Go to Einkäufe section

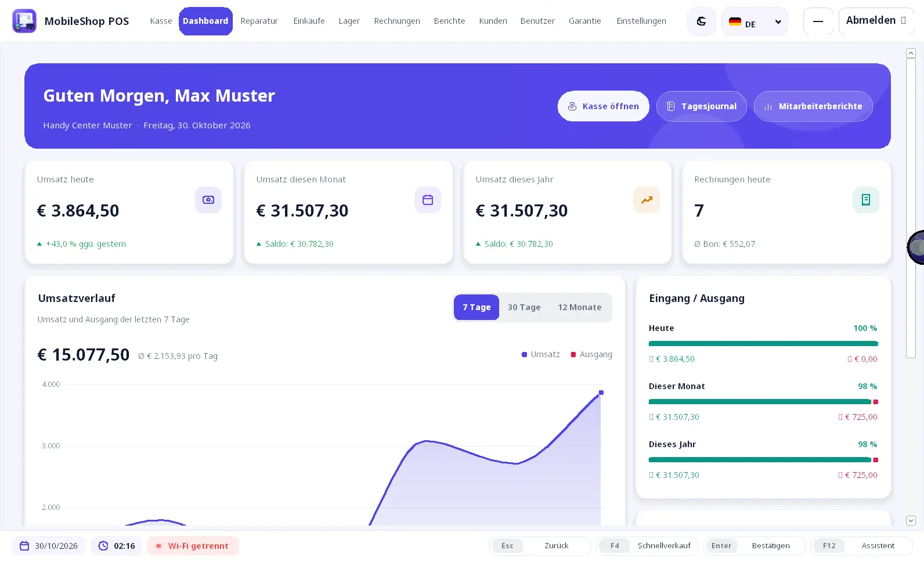(x=309, y=21)
